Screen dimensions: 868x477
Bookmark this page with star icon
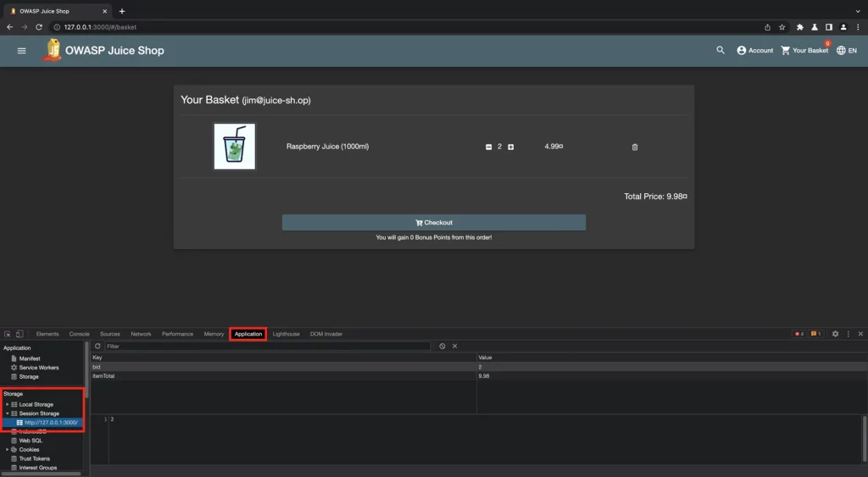point(782,27)
